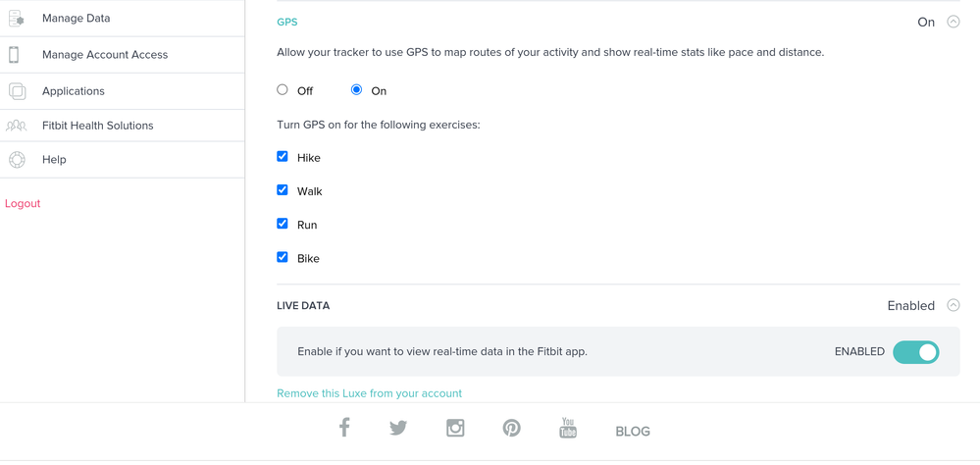Click the Applications sidebar icon

tap(17, 91)
